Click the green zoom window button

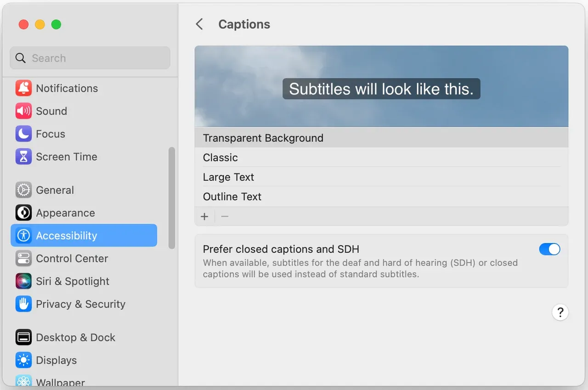pos(56,24)
